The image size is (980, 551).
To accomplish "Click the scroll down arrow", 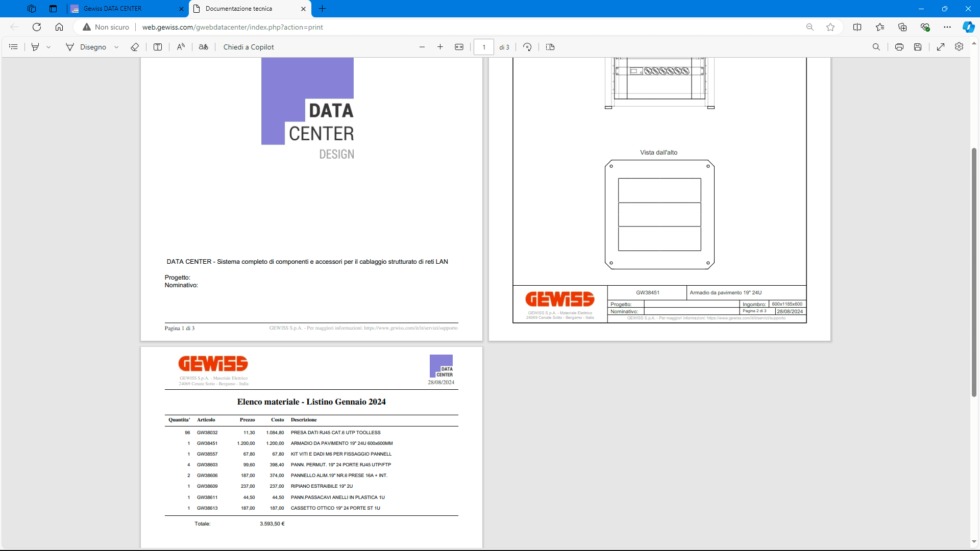I will (x=974, y=542).
